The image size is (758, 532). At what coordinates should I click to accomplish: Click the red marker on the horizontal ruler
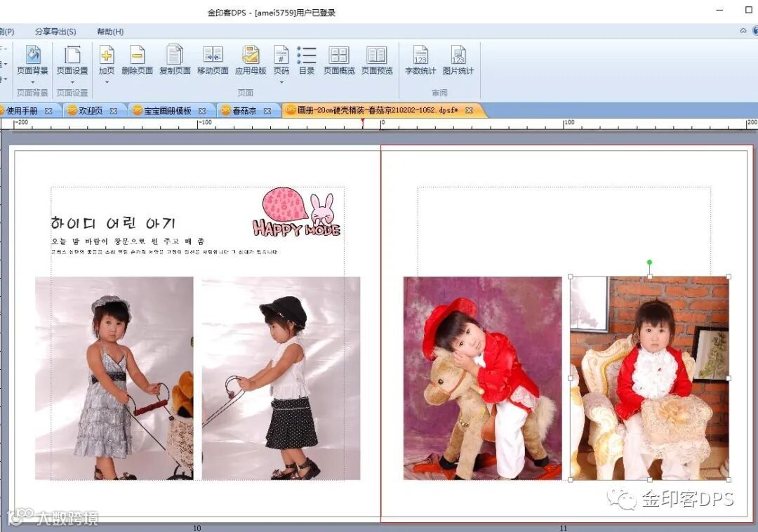(363, 124)
